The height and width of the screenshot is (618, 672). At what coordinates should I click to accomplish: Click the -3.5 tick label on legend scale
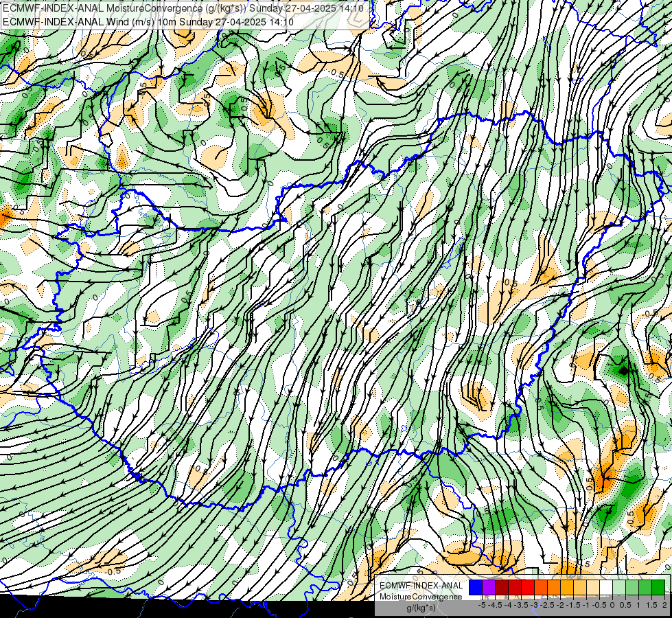(x=521, y=605)
